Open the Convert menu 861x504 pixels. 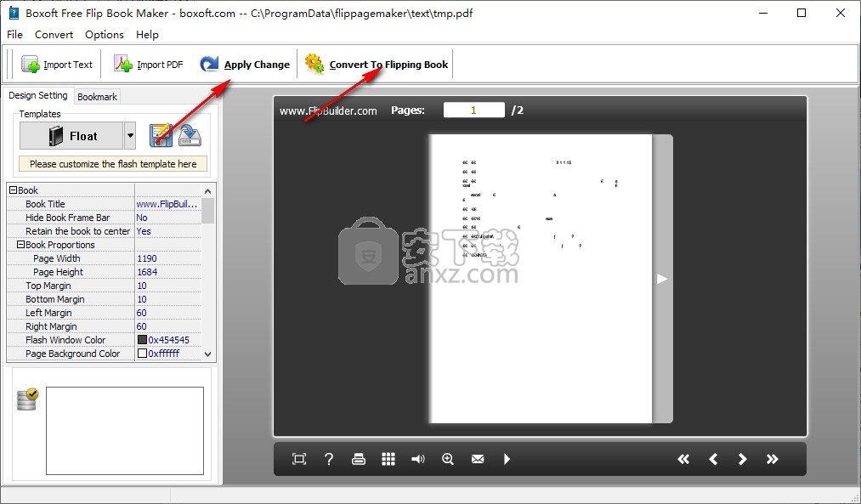point(54,35)
